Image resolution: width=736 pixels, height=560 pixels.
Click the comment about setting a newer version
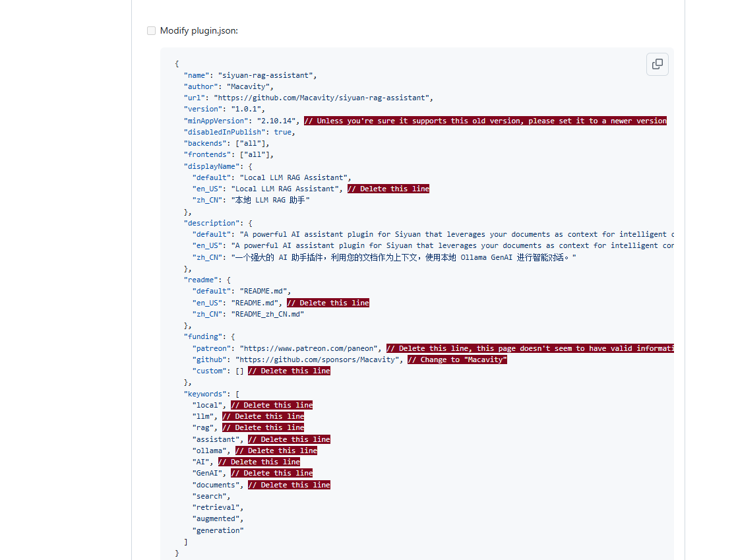tap(485, 121)
